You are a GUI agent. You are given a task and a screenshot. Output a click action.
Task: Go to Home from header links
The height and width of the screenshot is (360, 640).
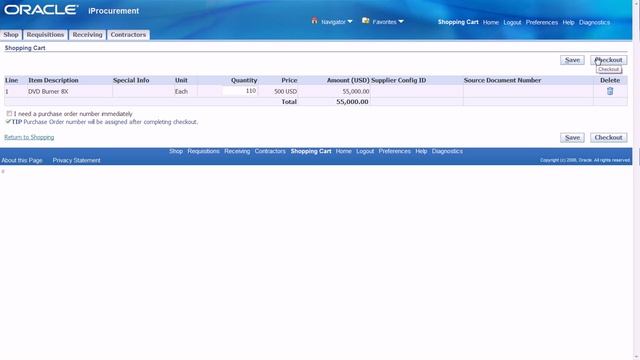tap(491, 22)
